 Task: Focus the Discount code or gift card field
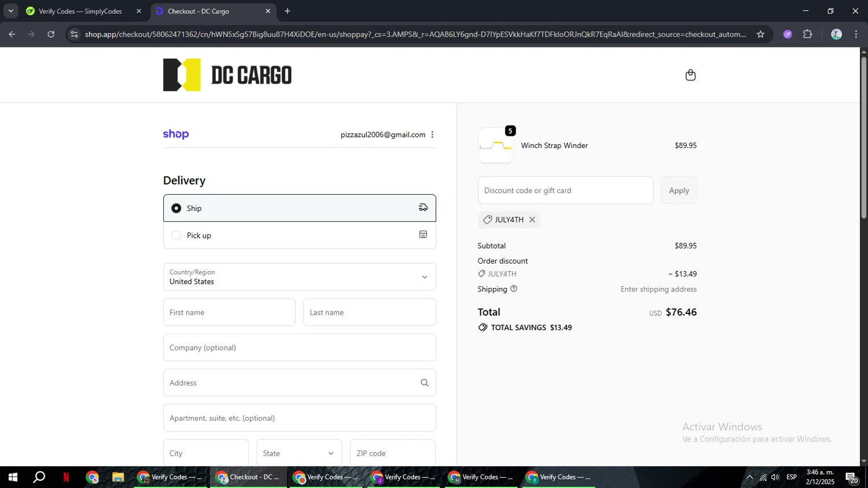coord(565,190)
